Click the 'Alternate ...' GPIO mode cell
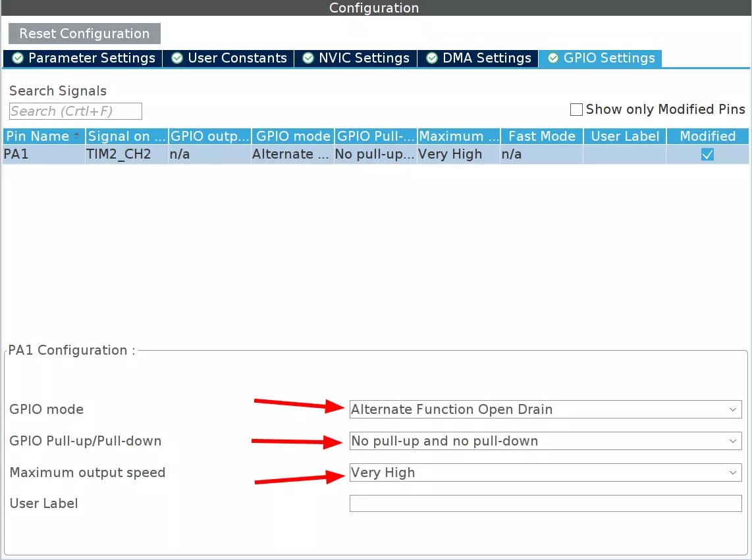This screenshot has height=560, width=752. pyautogui.click(x=292, y=155)
